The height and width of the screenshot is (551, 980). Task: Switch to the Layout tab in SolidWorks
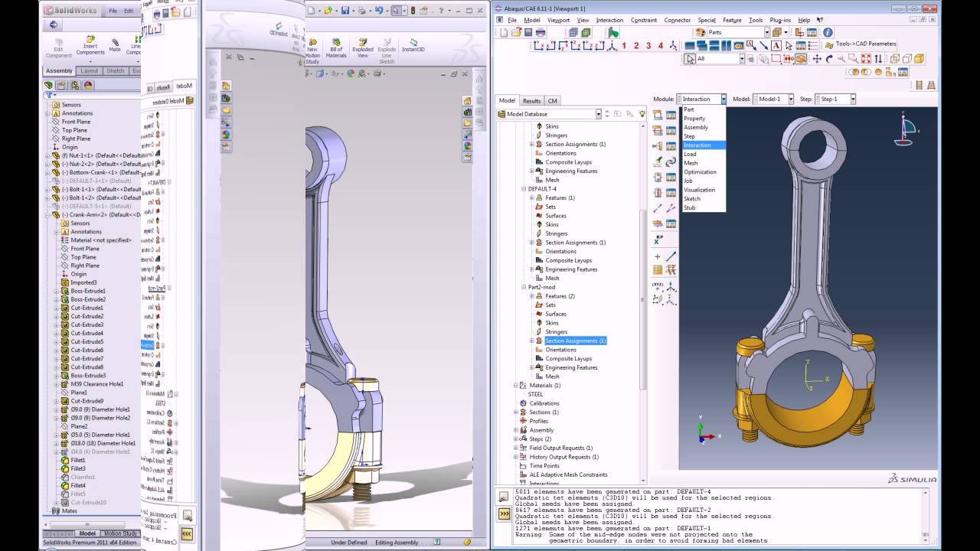89,71
